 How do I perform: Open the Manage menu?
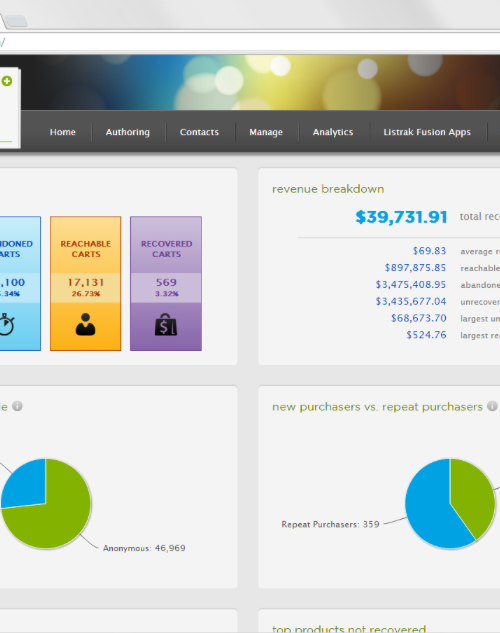pos(266,132)
